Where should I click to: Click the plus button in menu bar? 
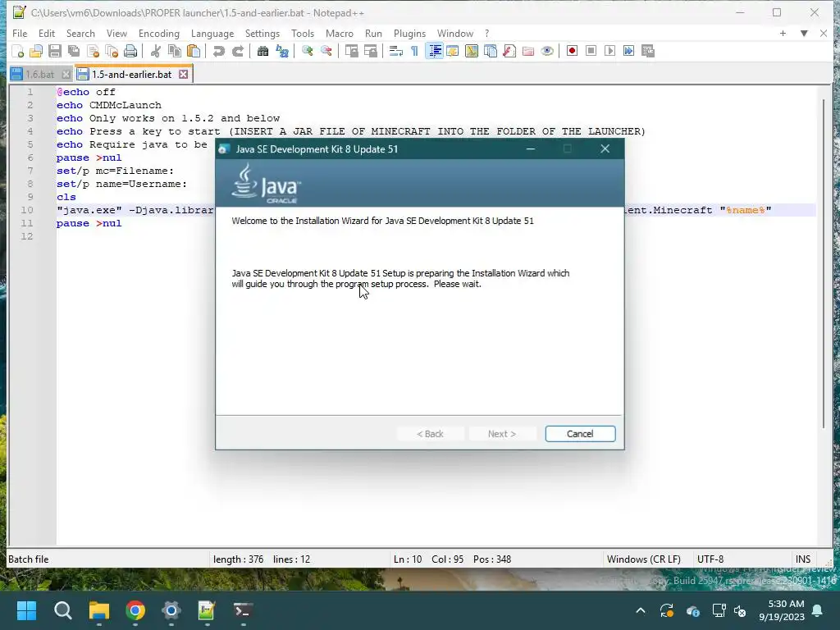[783, 33]
